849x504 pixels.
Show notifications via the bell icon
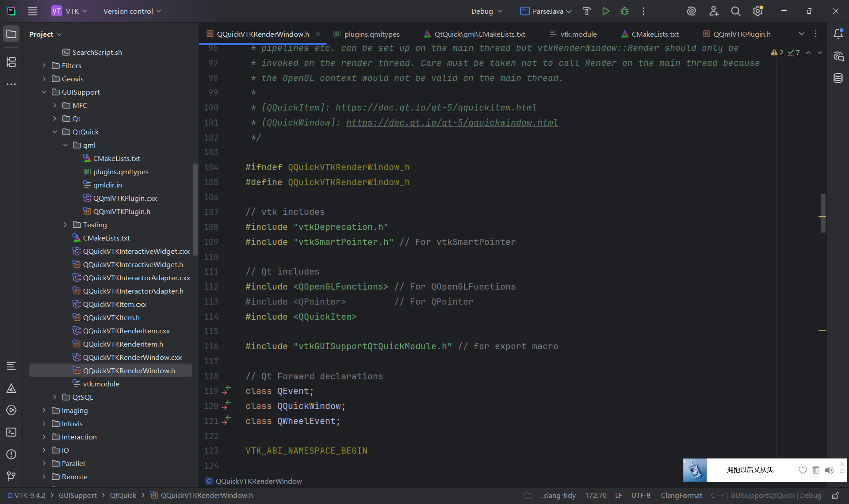[x=838, y=34]
